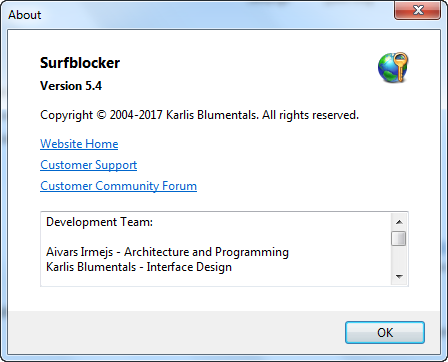The image size is (448, 362).
Task: Close the About dialog with the X button
Action: click(x=418, y=10)
